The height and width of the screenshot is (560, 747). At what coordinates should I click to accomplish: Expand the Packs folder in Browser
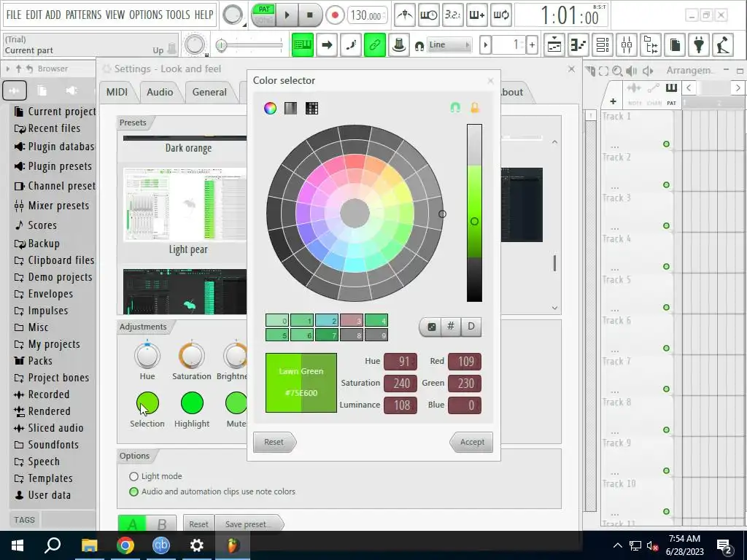[x=33, y=361]
